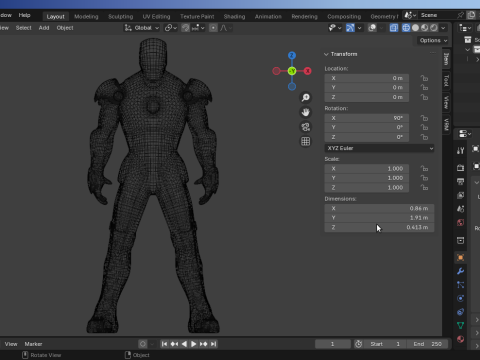
Task: Open the View Layer properties tab
Action: click(460, 195)
